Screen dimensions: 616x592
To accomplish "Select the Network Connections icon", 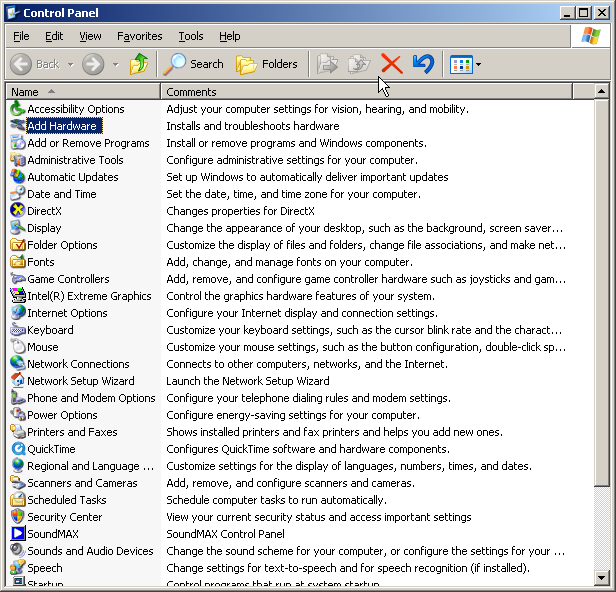I will coord(17,363).
